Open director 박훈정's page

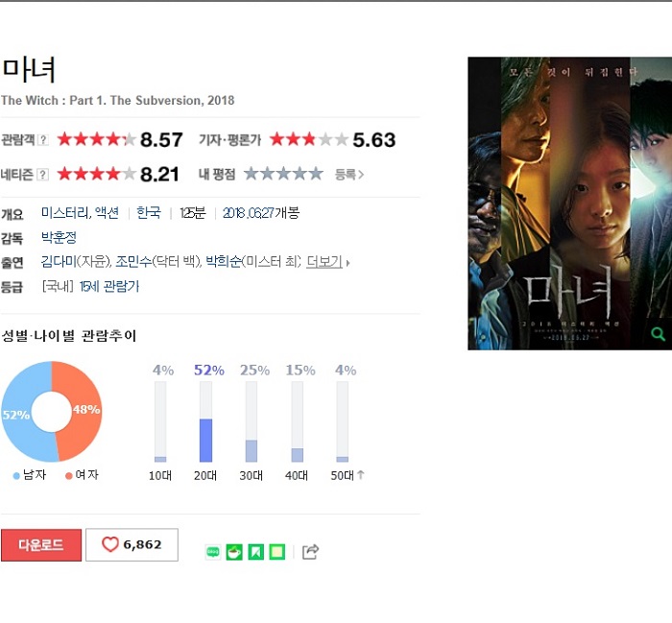pyautogui.click(x=59, y=237)
